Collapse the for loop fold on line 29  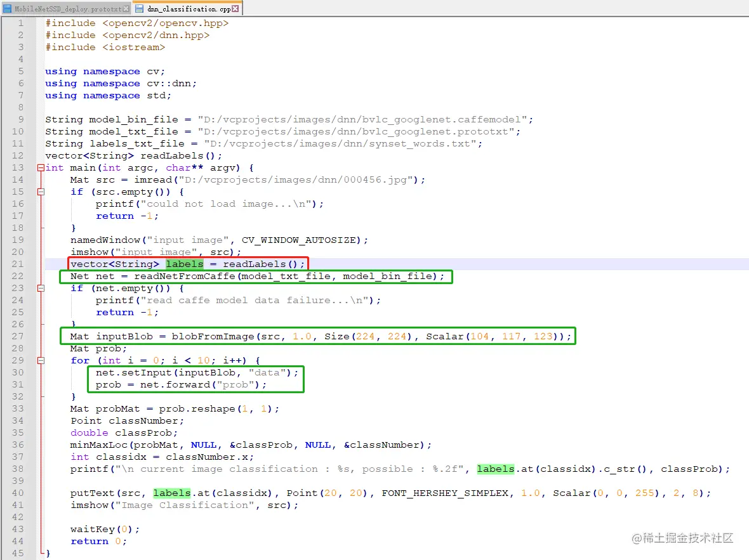coord(41,360)
